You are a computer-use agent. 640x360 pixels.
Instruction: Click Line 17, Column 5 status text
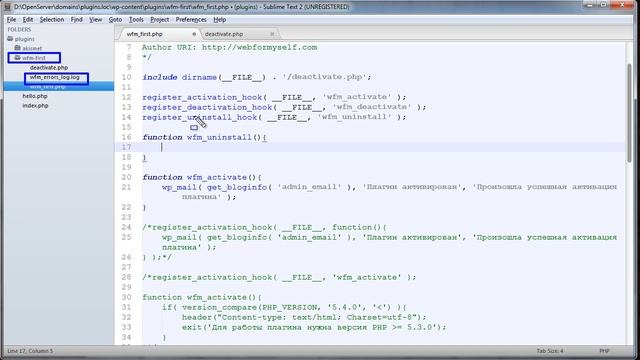click(30, 351)
